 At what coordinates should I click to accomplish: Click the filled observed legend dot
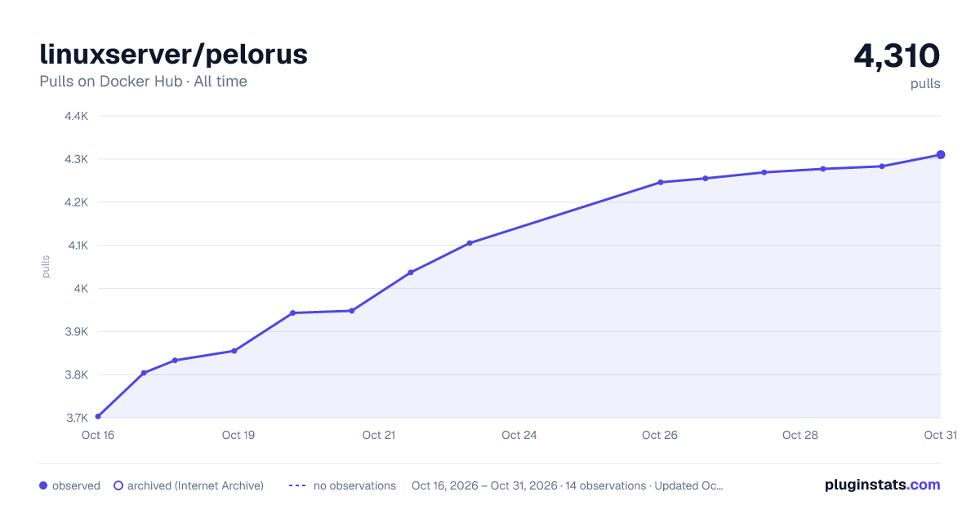[43, 485]
